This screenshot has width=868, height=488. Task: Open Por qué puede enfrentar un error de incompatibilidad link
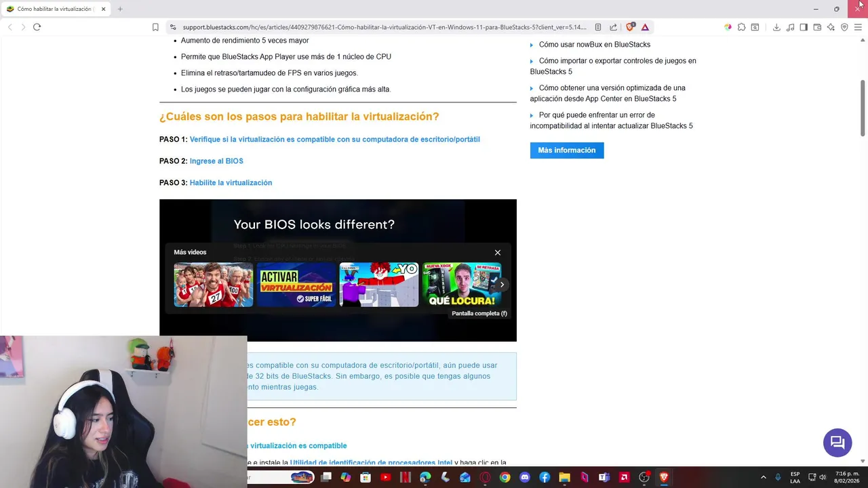[611, 120]
